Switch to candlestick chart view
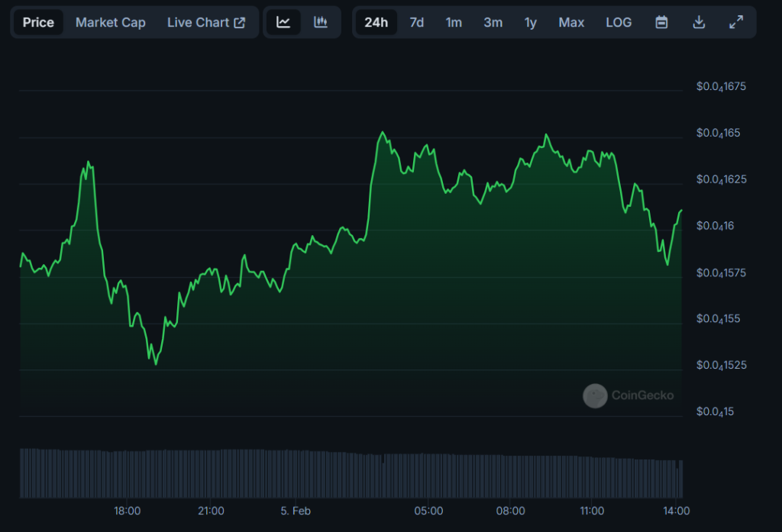The height and width of the screenshot is (532, 782). click(321, 22)
